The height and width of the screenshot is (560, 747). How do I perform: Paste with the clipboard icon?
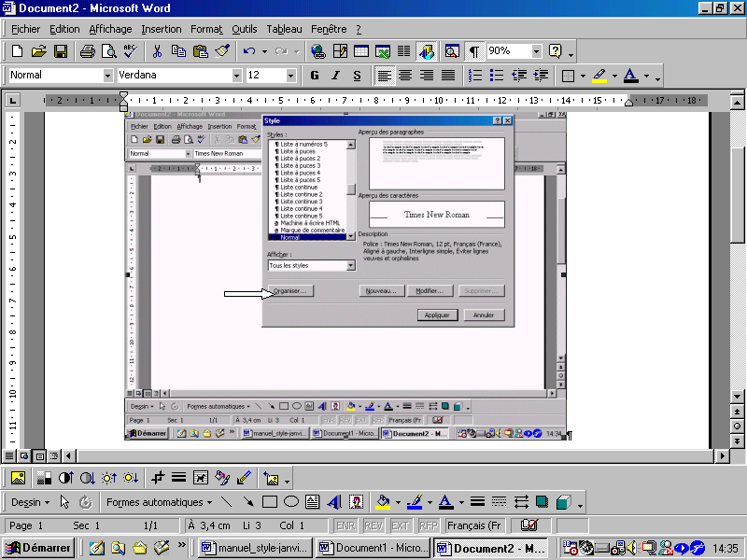pyautogui.click(x=201, y=51)
